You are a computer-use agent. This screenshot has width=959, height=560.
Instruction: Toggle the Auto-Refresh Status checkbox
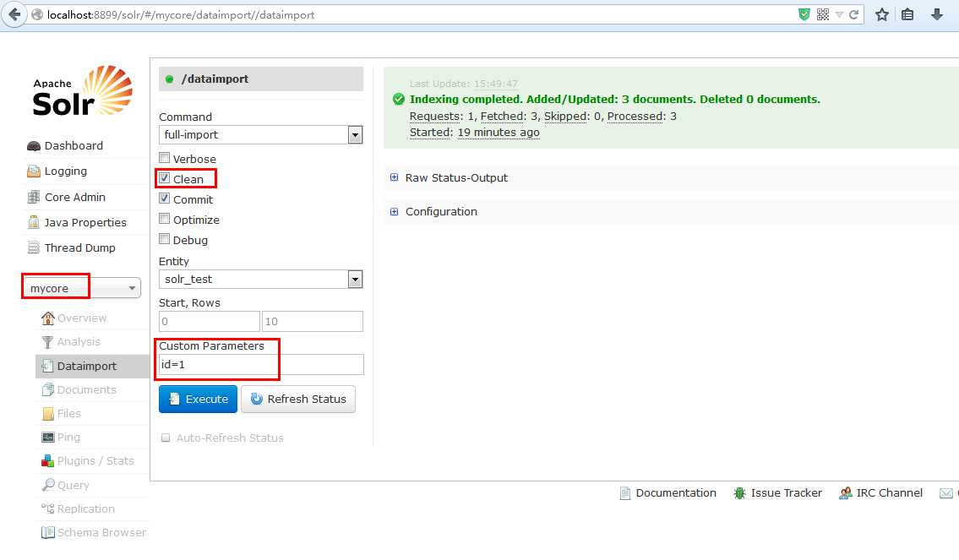point(165,438)
